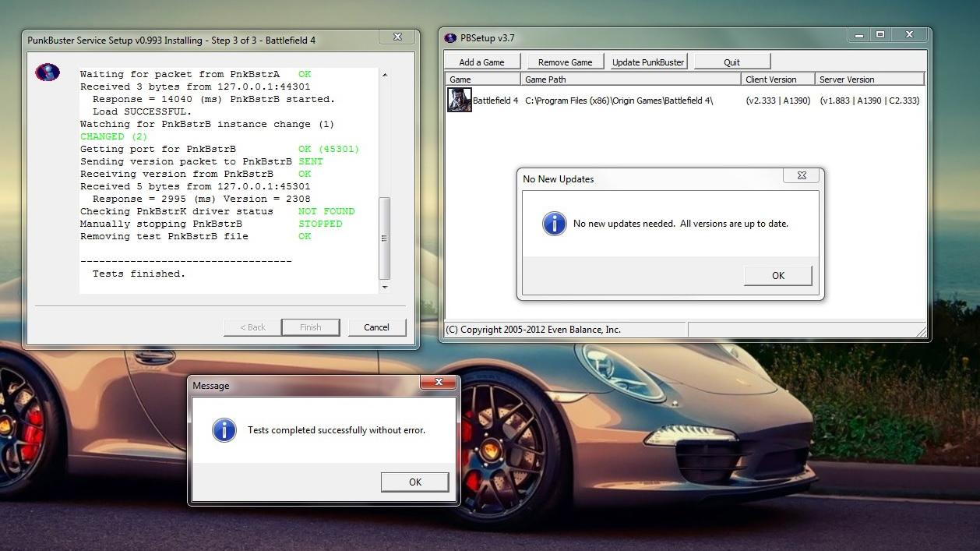This screenshot has height=551, width=980.
Task: Click Add a Game button
Action: (x=481, y=62)
